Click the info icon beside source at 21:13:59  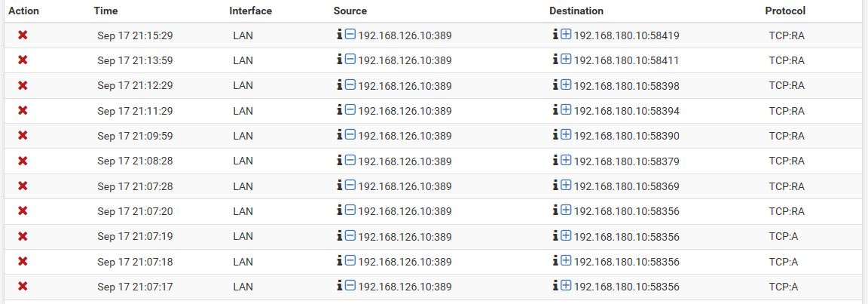pyautogui.click(x=340, y=60)
